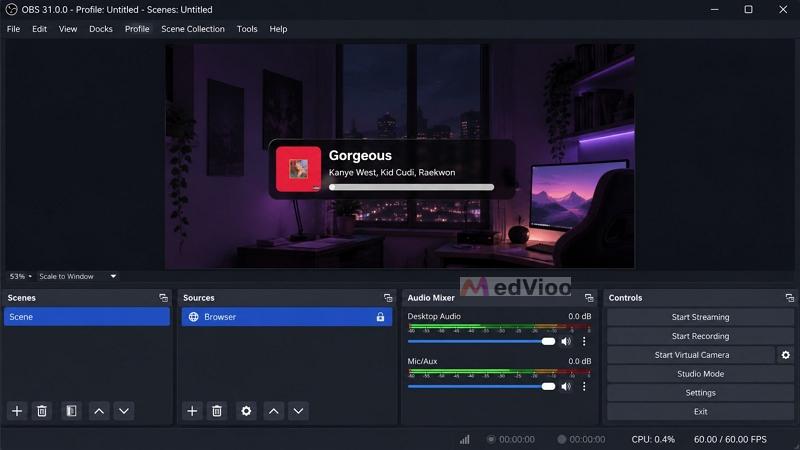Open the Tools menu
The image size is (800, 450).
[x=247, y=29]
